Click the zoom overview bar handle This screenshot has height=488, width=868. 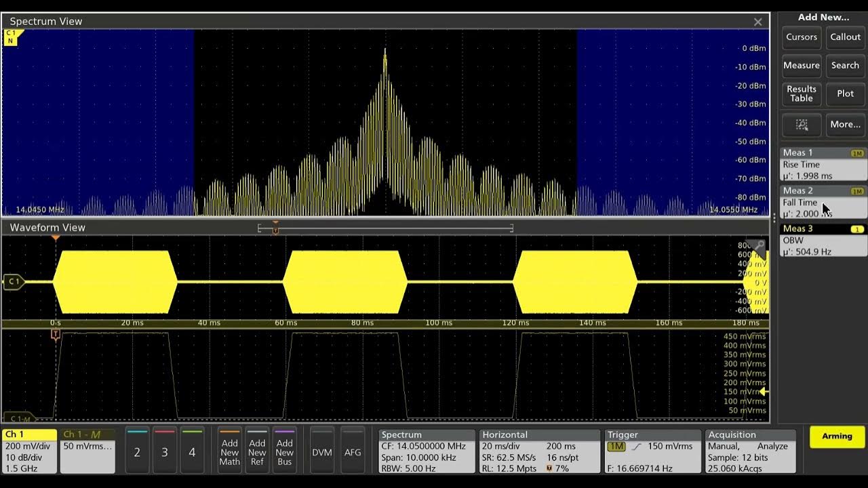point(275,230)
